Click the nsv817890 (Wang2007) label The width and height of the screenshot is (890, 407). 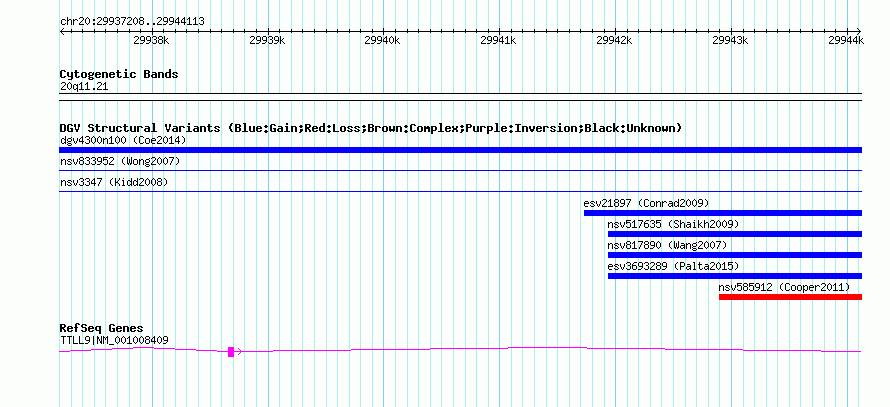[667, 245]
